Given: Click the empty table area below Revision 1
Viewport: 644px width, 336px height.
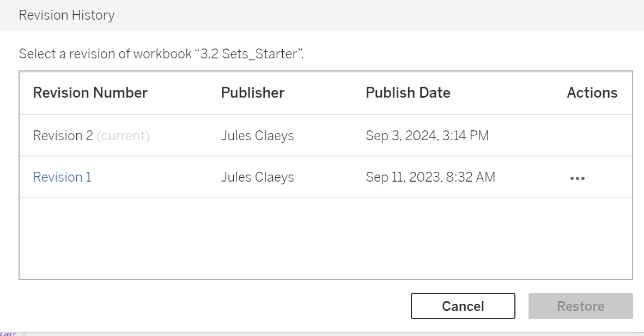Looking at the screenshot, I should (x=325, y=238).
